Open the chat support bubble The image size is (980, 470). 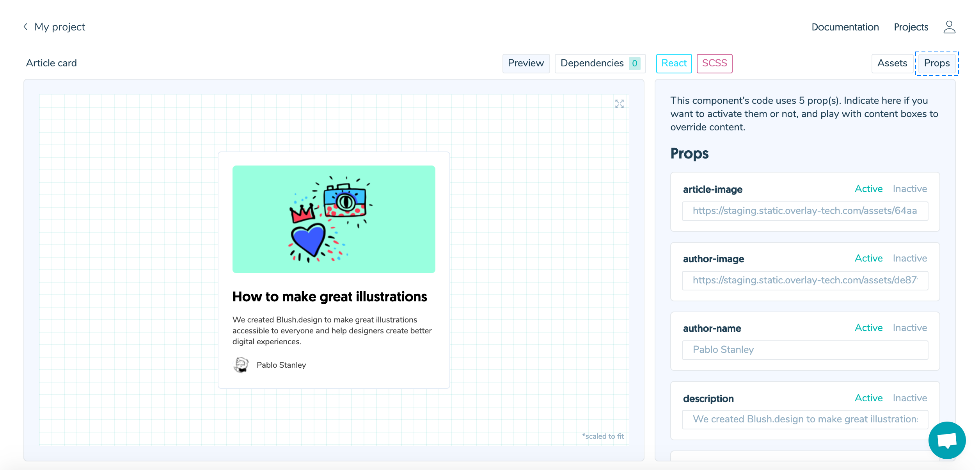947,440
